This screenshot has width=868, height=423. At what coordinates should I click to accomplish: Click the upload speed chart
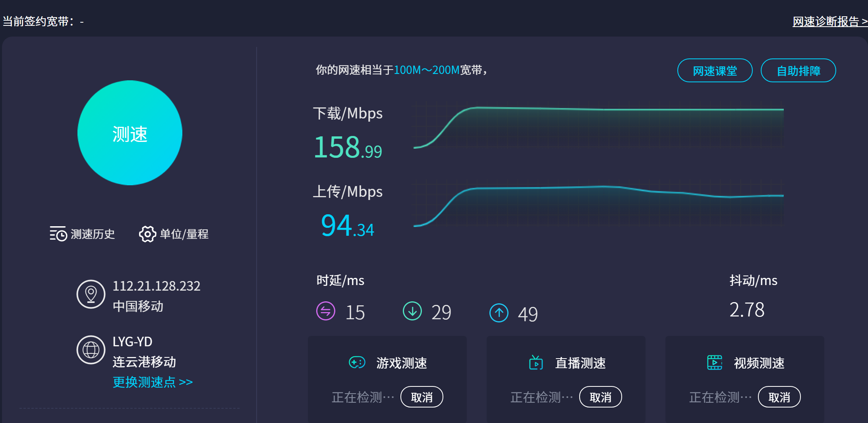pos(598,204)
